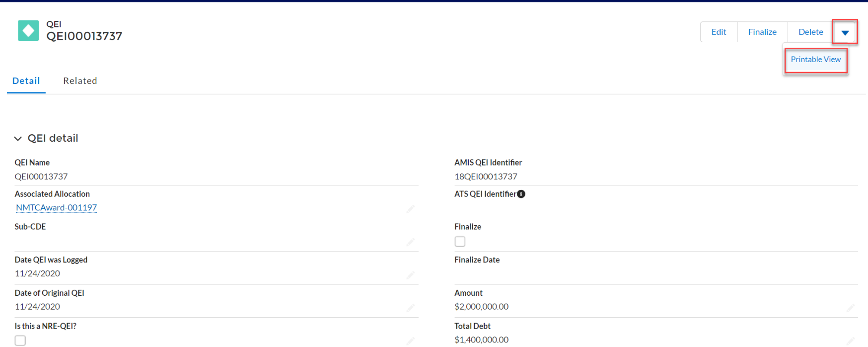The image size is (868, 347).
Task: Click edit pencil for Date of Original QEI
Action: [x=410, y=308]
